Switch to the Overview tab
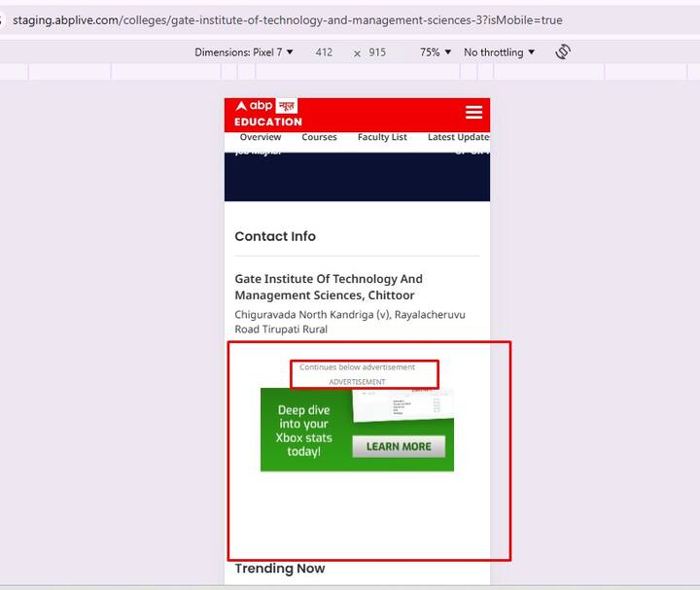This screenshot has width=700, height=590. click(x=261, y=138)
